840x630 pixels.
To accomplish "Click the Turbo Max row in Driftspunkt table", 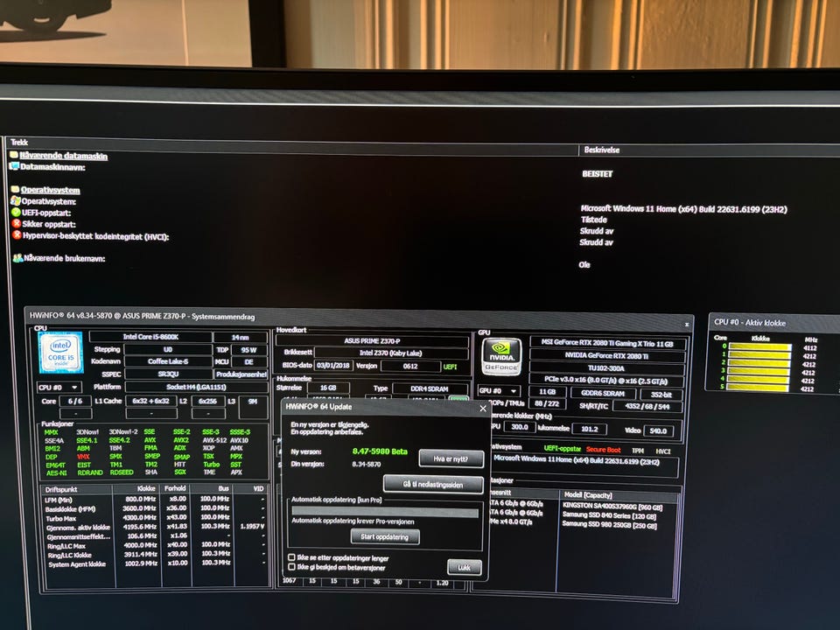I will (156, 518).
